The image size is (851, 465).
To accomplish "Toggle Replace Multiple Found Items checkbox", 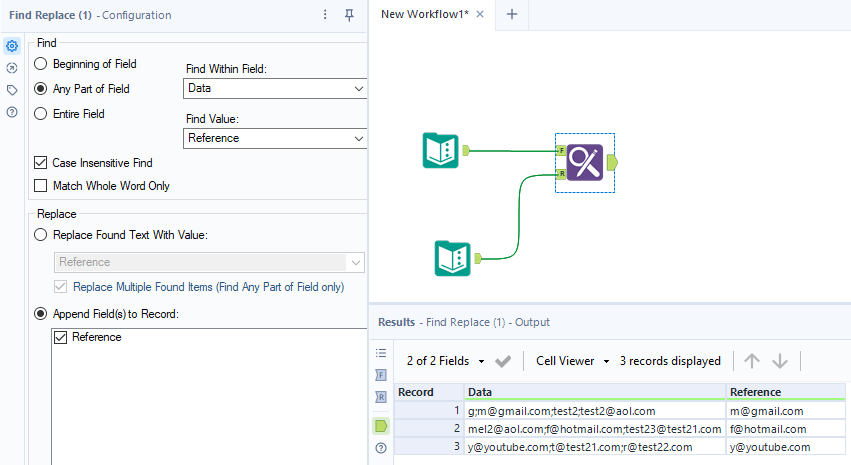I will pyautogui.click(x=60, y=286).
